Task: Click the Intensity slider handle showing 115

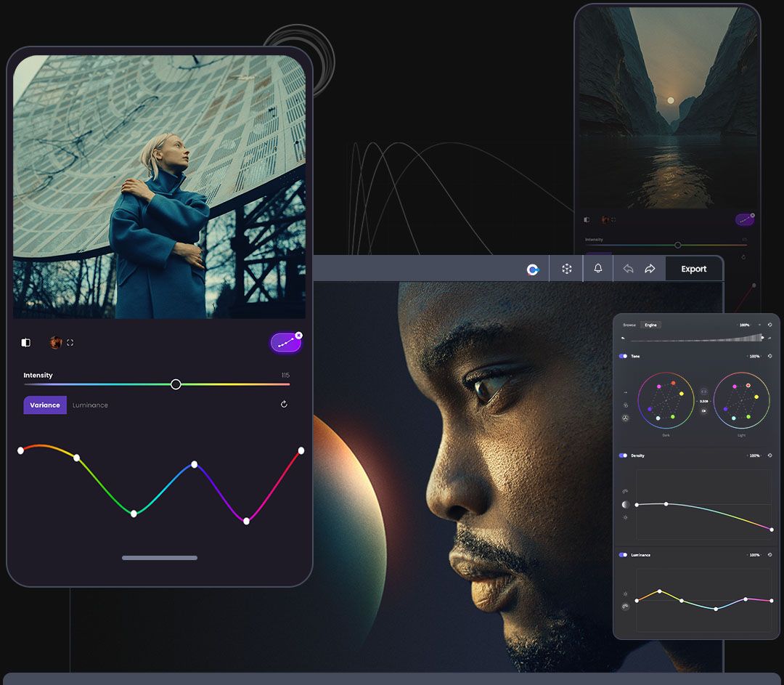Action: [176, 384]
